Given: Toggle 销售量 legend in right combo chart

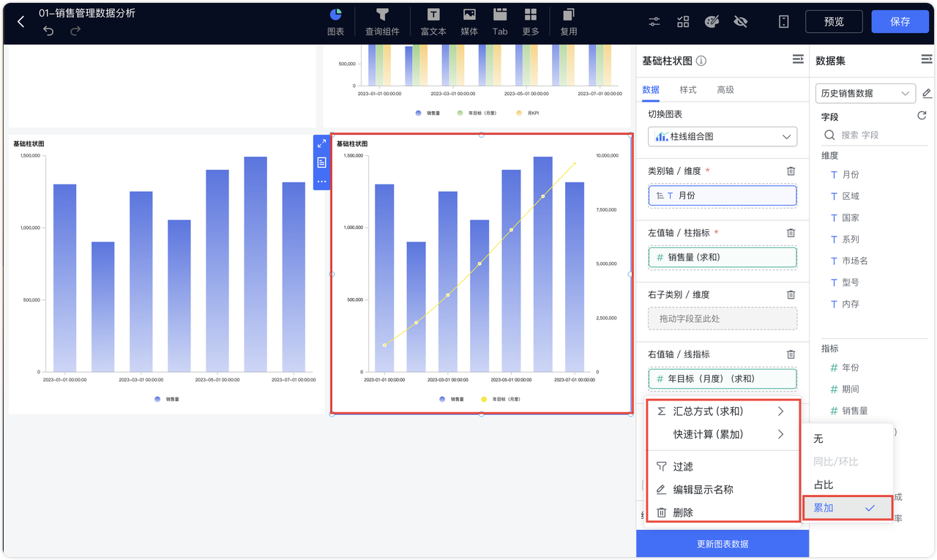Looking at the screenshot, I should point(452,400).
